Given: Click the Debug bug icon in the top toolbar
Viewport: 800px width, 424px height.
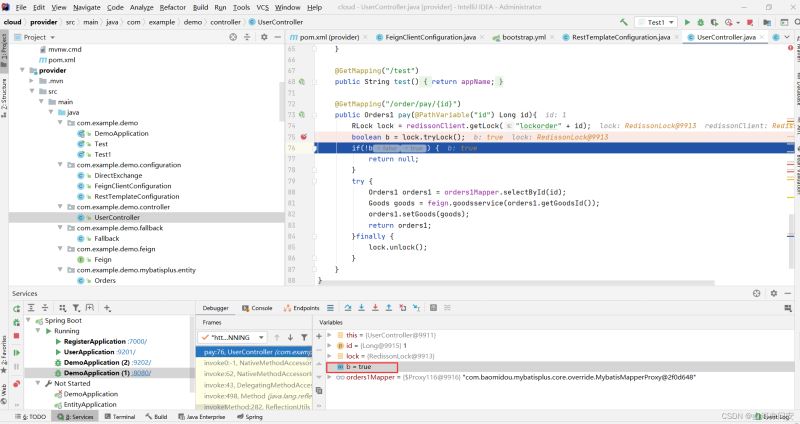Looking at the screenshot, I should (699, 21).
